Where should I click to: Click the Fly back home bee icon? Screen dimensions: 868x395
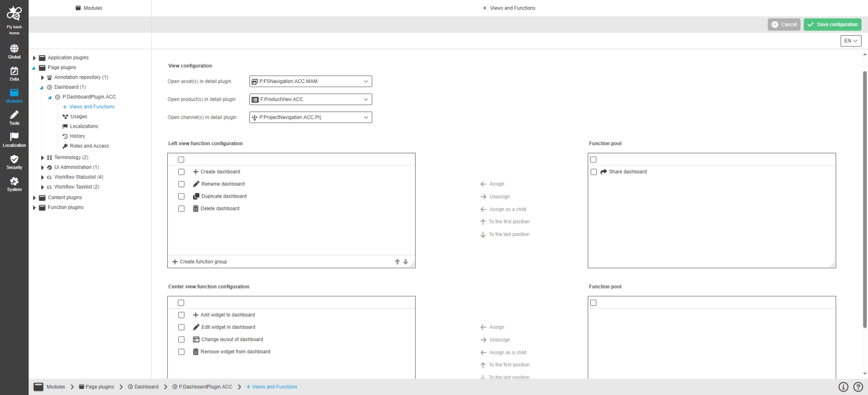pyautogui.click(x=14, y=13)
